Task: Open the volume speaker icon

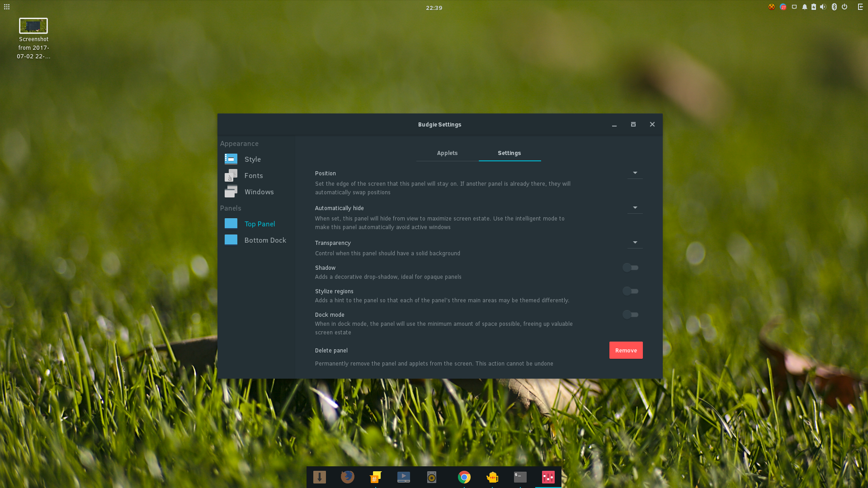Action: [x=823, y=7]
